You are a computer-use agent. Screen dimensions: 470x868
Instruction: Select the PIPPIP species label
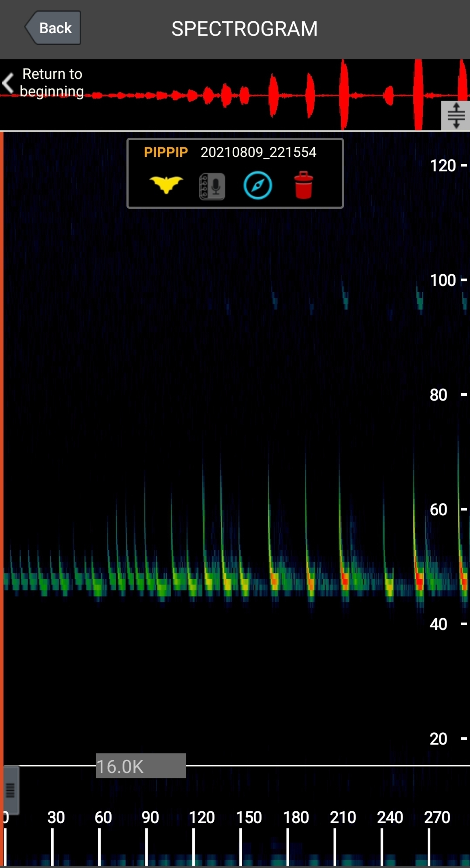[166, 152]
